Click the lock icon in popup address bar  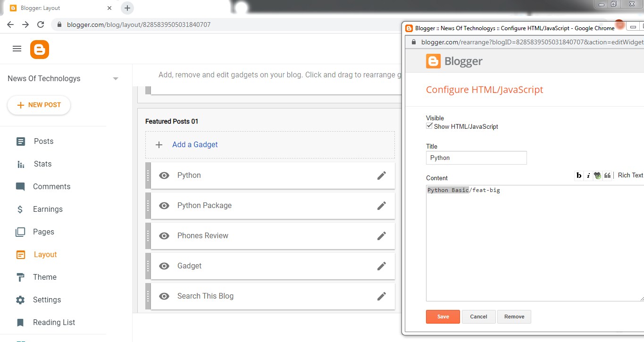414,42
